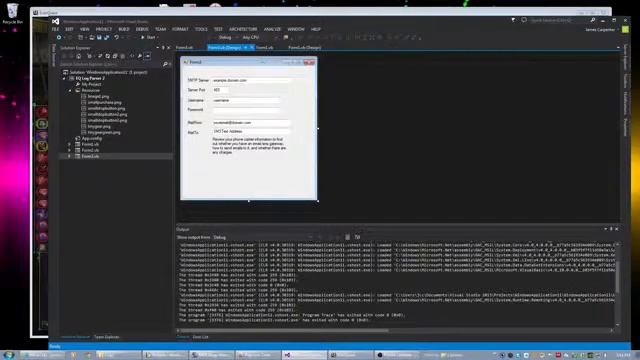
Task: Open the collapsed Toolbox side panel
Action: (625, 80)
